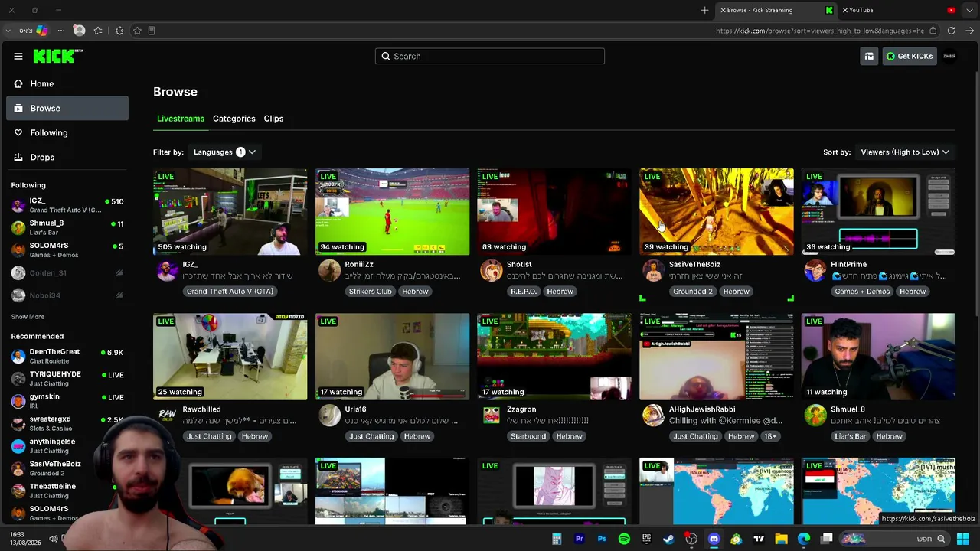Open the user profile avatar menu
The image size is (980, 551).
[949, 56]
